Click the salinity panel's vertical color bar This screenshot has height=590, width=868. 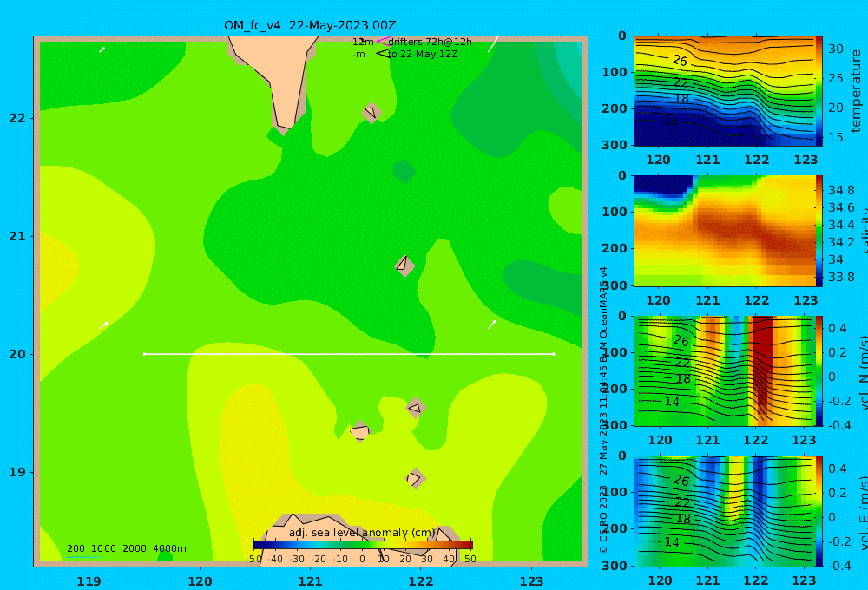pos(819,231)
